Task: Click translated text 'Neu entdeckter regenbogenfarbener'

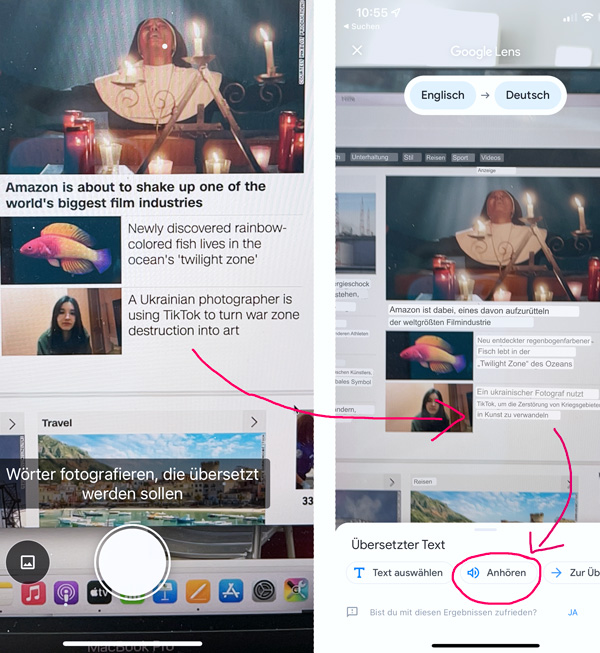Action: click(x=534, y=341)
